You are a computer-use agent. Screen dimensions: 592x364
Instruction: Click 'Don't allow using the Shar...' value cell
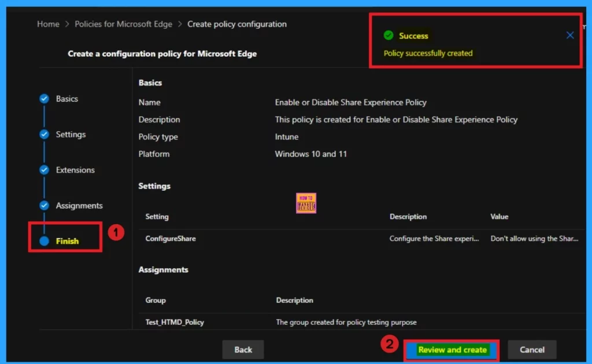point(534,239)
